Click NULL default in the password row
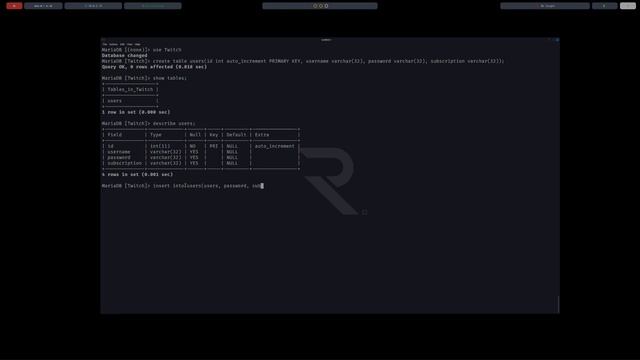Image resolution: width=640 pixels, height=360 pixels. coord(232,158)
